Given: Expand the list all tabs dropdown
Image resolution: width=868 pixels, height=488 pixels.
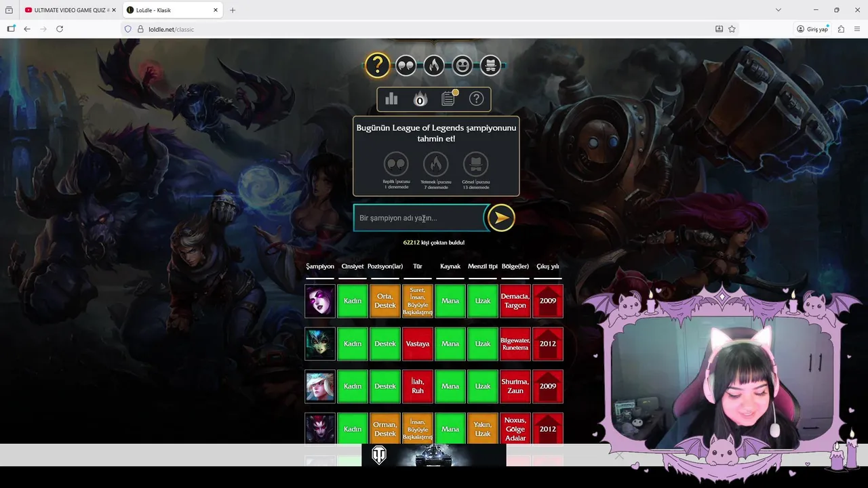Looking at the screenshot, I should point(778,10).
